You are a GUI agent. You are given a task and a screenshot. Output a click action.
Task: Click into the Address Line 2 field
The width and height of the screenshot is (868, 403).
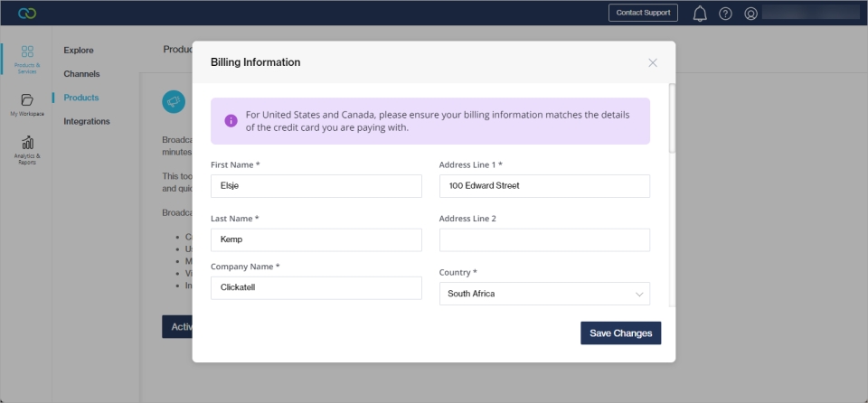tap(544, 240)
